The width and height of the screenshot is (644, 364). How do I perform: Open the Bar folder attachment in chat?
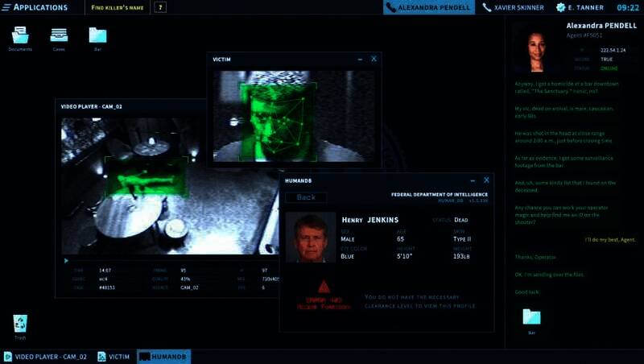pyautogui.click(x=531, y=317)
